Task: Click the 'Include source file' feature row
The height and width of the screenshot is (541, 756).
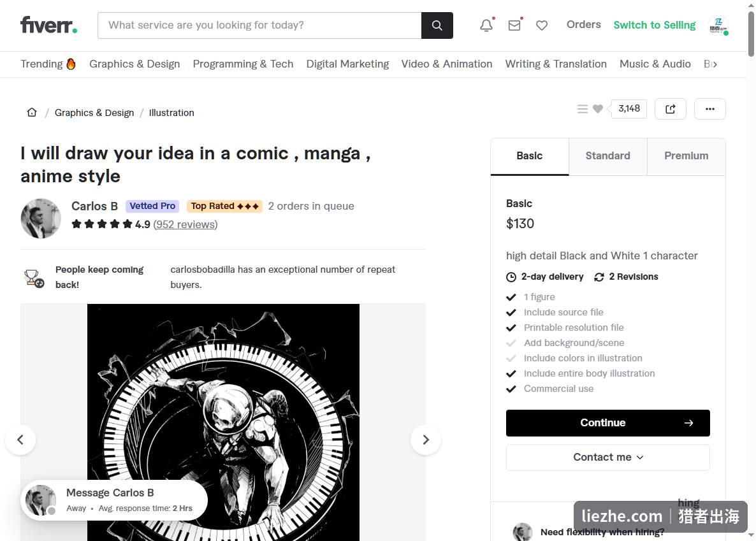Action: [555, 312]
